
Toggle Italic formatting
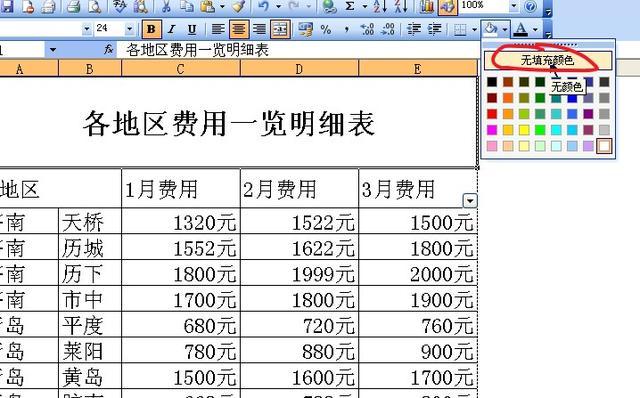[172, 29]
